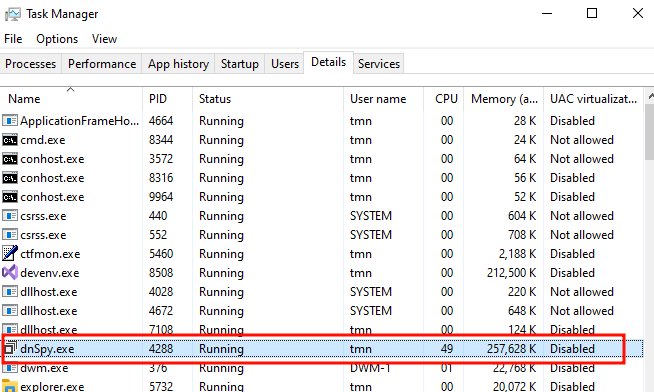This screenshot has width=654, height=392.
Task: Click memory value 648 K
Action: tap(522, 311)
